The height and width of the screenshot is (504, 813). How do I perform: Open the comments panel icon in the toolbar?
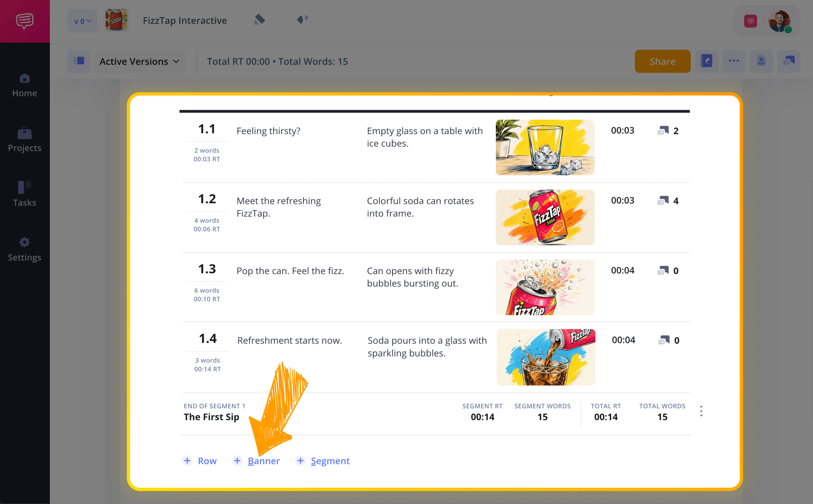[789, 61]
